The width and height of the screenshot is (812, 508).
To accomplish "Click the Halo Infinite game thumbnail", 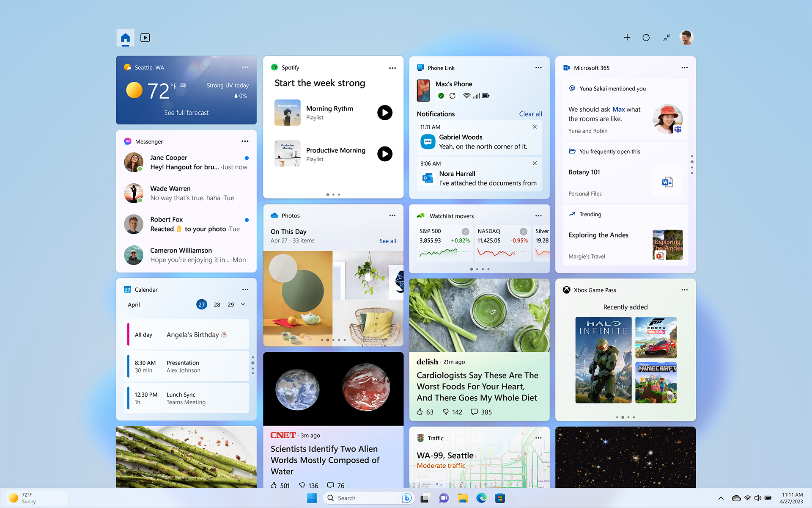I will pos(604,359).
